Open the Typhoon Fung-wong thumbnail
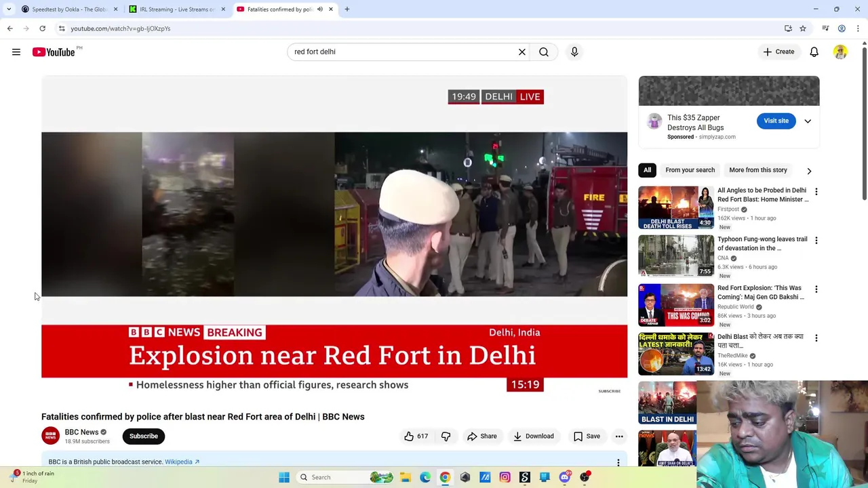Image resolution: width=868 pixels, height=488 pixels. tap(675, 256)
